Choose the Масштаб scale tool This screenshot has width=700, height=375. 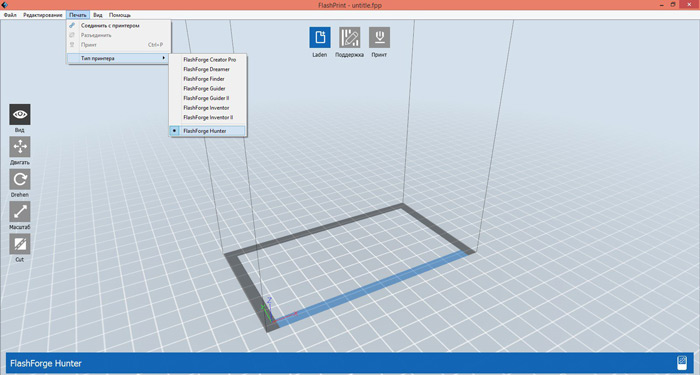(20, 212)
